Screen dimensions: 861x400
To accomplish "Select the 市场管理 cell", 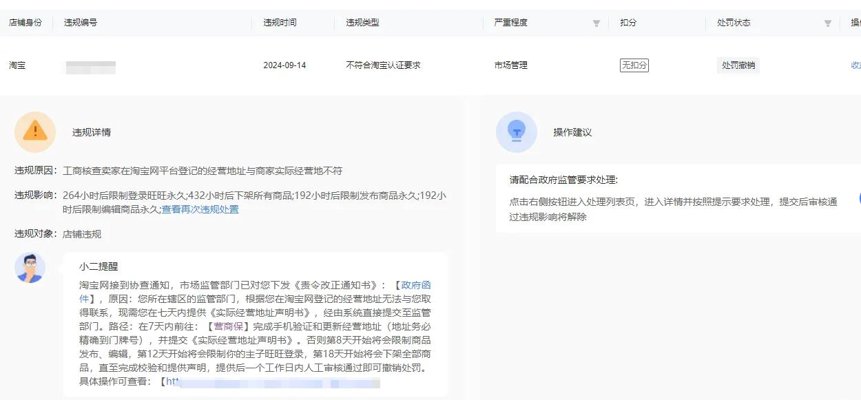I will (511, 65).
